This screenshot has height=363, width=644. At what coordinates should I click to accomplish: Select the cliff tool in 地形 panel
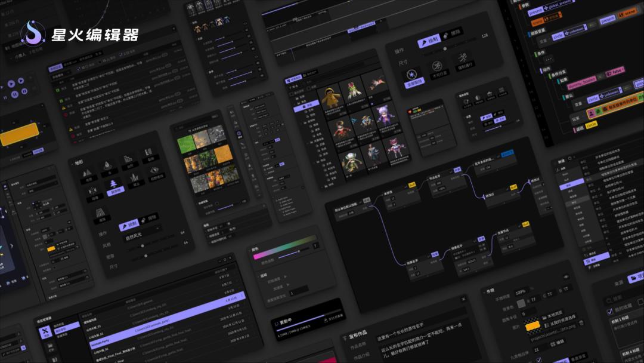(x=148, y=152)
